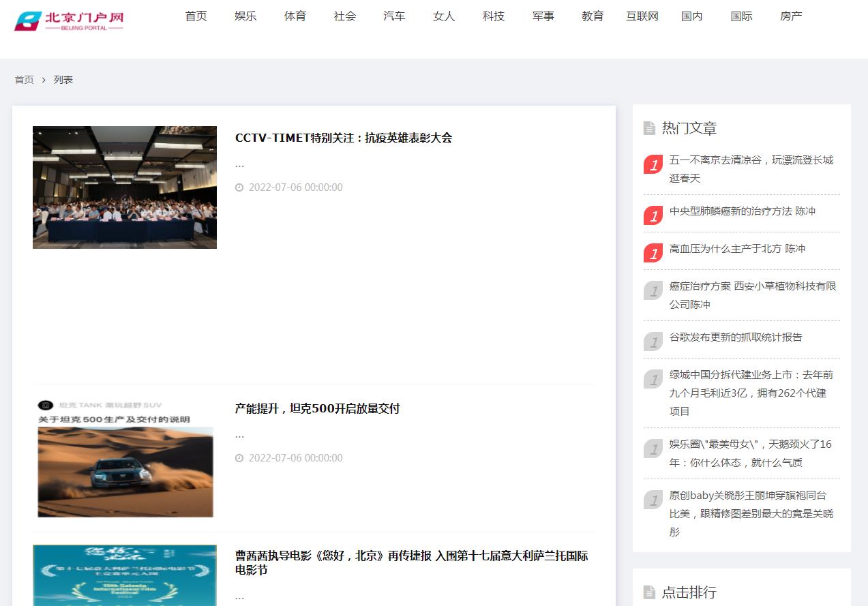The image size is (868, 606).
Task: Open hot article 绿城中国分拆代建业务上市
Action: coord(751,393)
